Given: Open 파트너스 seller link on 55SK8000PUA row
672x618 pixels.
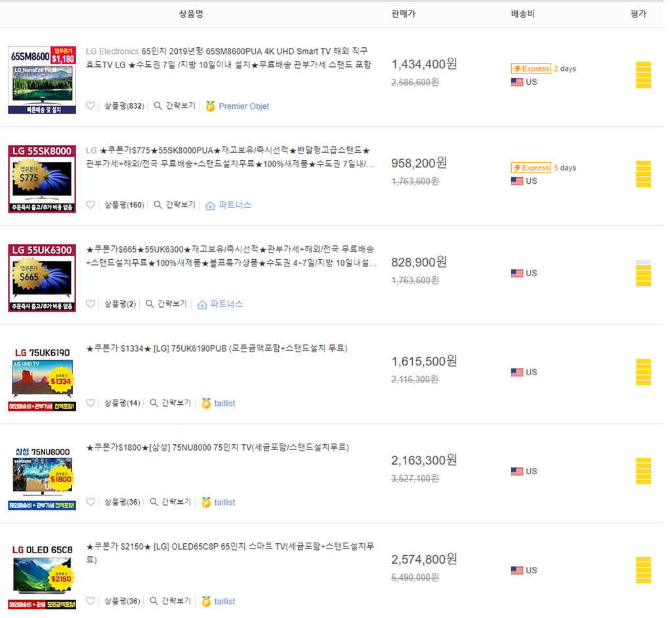Looking at the screenshot, I should (235, 205).
